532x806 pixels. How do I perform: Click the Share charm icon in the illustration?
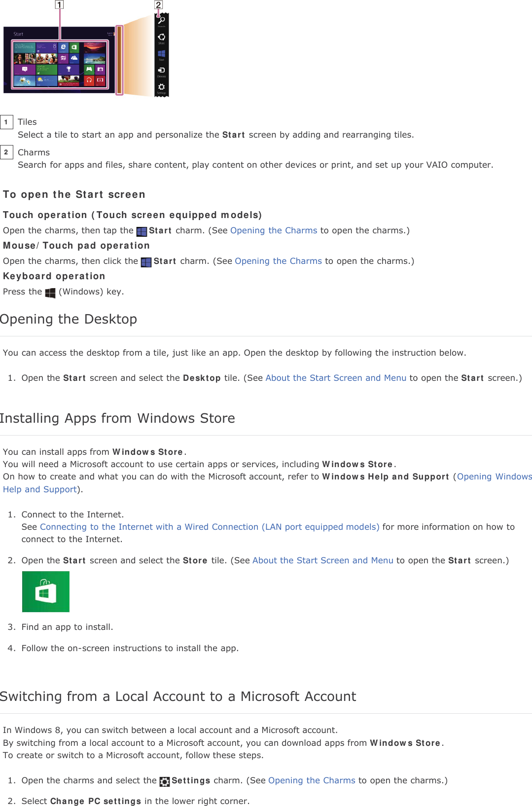pyautogui.click(x=161, y=37)
